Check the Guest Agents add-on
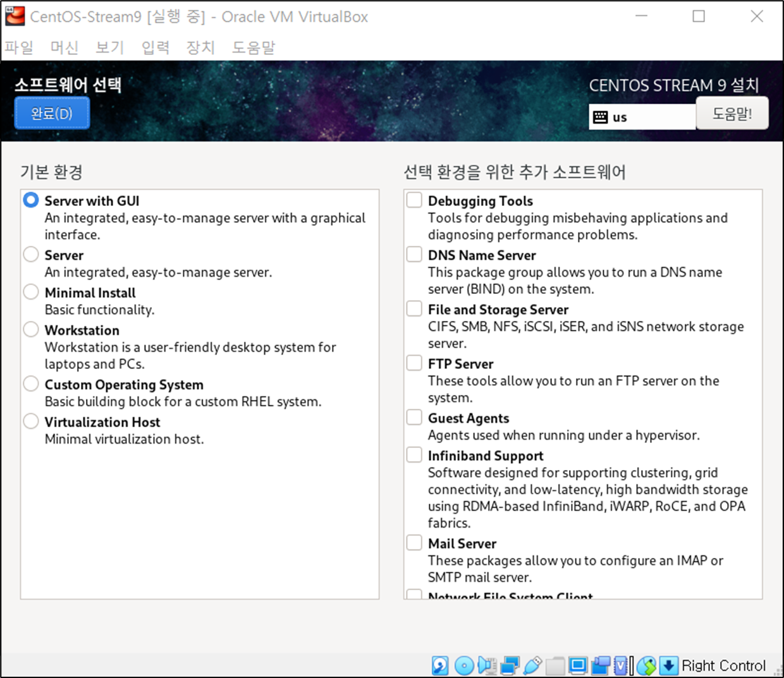The image size is (784, 678). 414,418
